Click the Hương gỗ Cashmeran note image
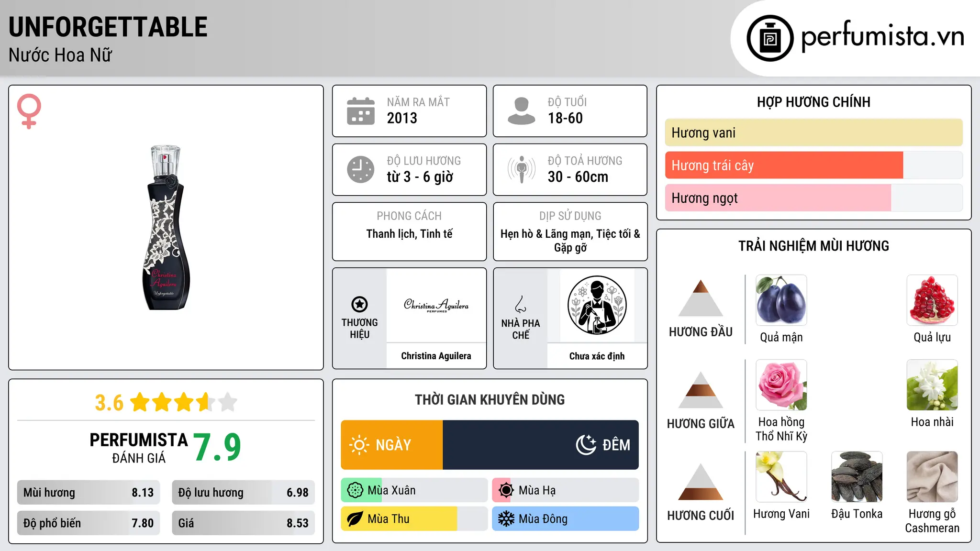 (x=932, y=477)
